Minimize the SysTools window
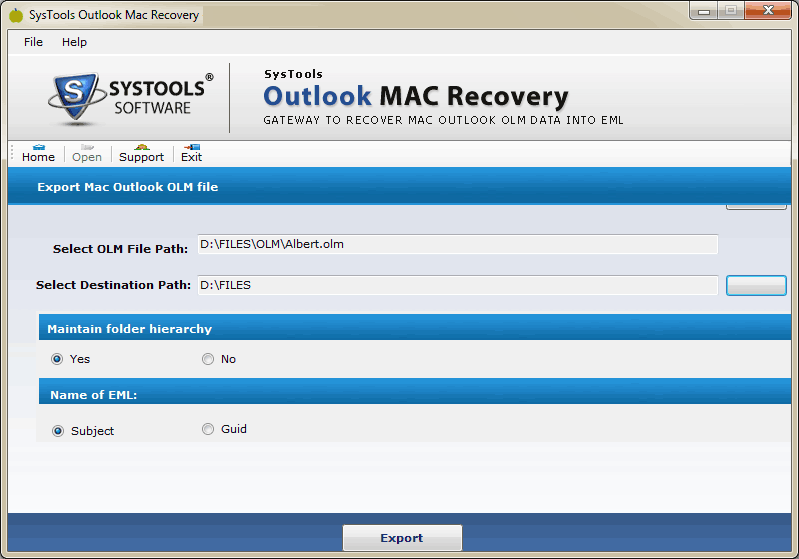799x559 pixels. click(x=704, y=11)
